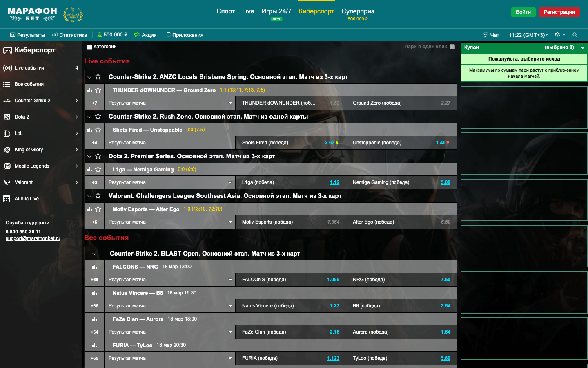588x368 pixels.
Task: Open the Chat icon in top bar
Action: point(491,35)
